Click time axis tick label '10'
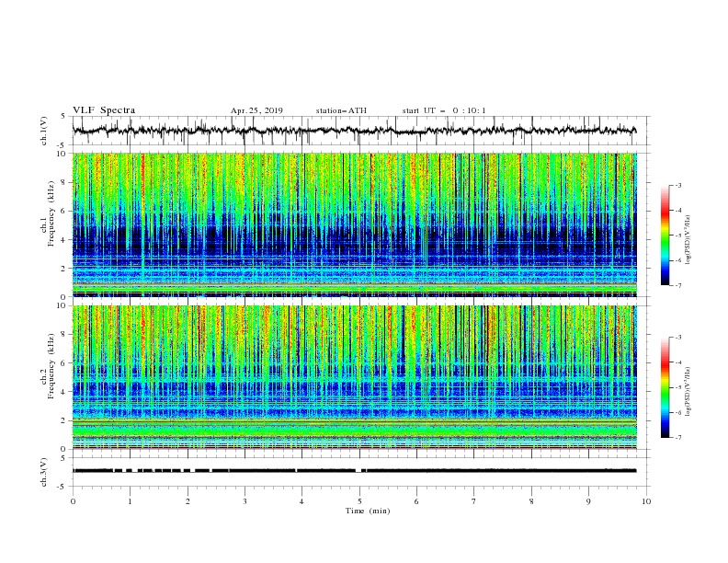The image size is (728, 563). coord(646,501)
